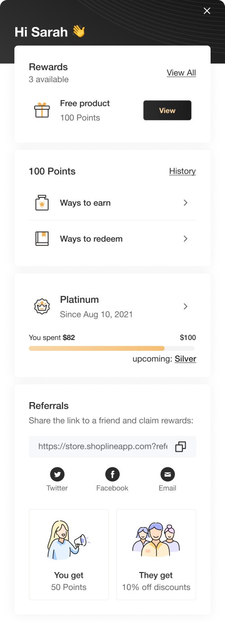Expand Ways to redeem chevron arrow

point(185,239)
